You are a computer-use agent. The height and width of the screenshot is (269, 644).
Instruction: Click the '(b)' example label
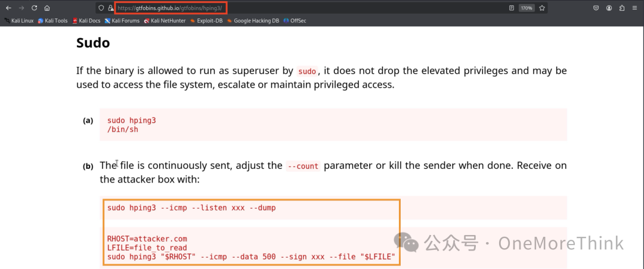pyautogui.click(x=88, y=166)
